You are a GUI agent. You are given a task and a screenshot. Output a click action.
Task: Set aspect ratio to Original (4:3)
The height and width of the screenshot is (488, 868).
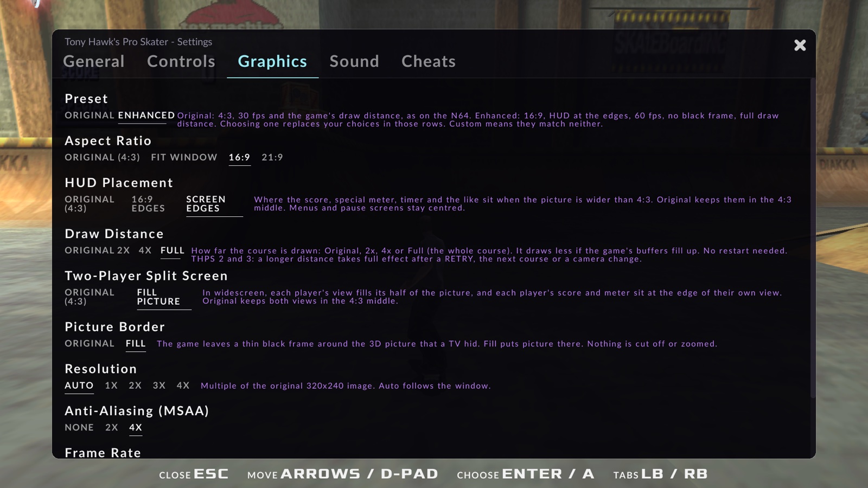[x=102, y=157]
